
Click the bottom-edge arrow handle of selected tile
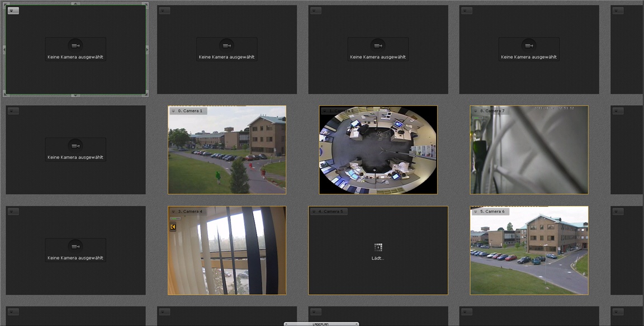coord(75,96)
